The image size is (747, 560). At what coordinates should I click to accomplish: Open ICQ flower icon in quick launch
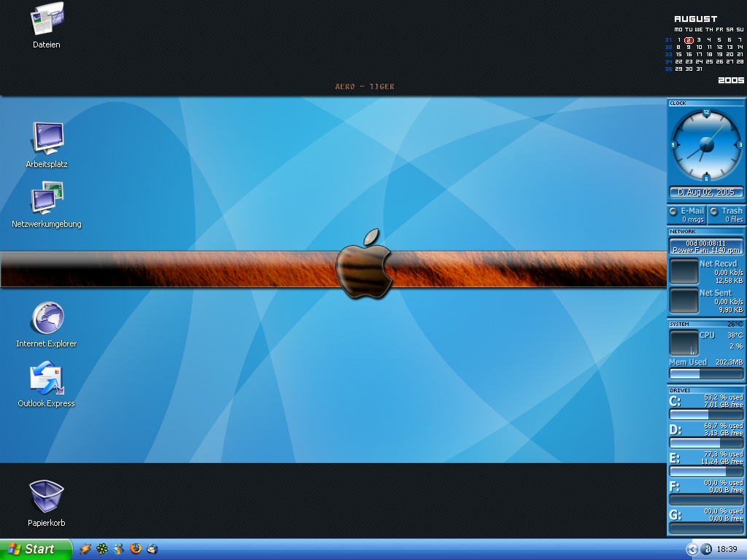102,549
